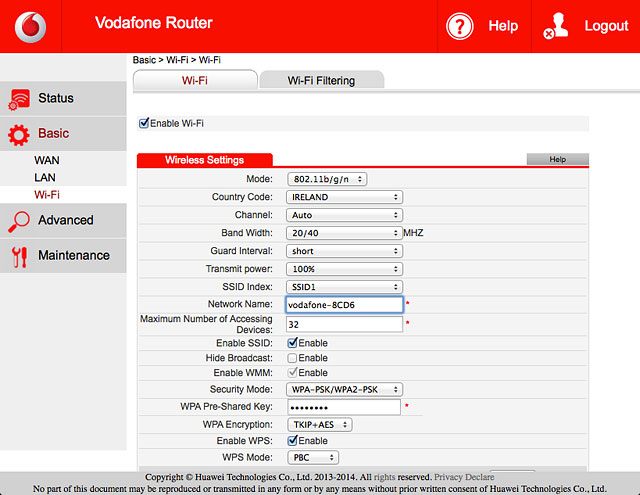Toggle the Enable WPS checkbox

(292, 440)
